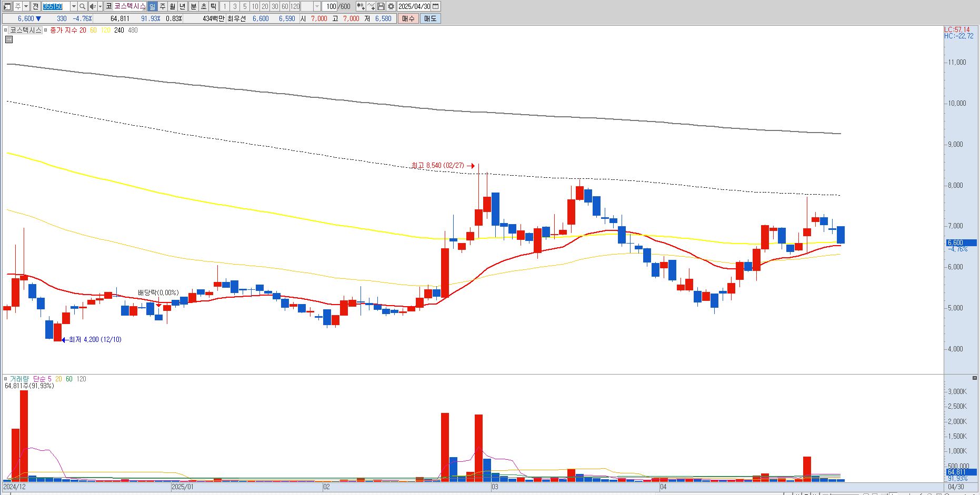The width and height of the screenshot is (980, 495).
Task: Click the candle count field showing 100
Action: coord(331,6)
